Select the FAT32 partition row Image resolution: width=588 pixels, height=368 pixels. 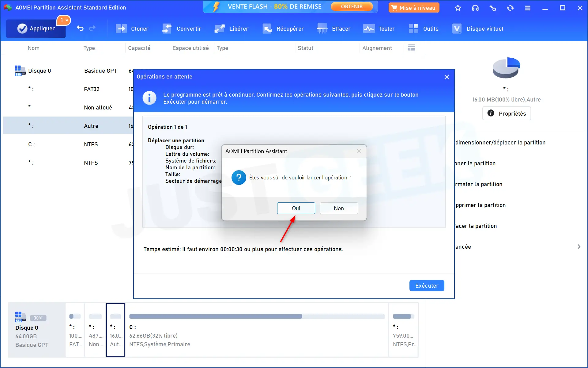tap(68, 89)
